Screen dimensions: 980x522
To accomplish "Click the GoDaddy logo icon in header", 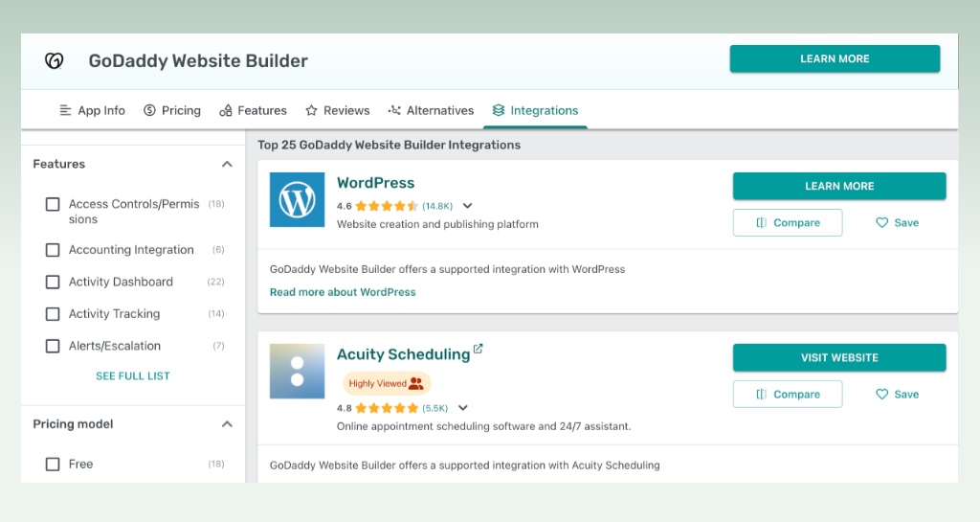I will [55, 60].
